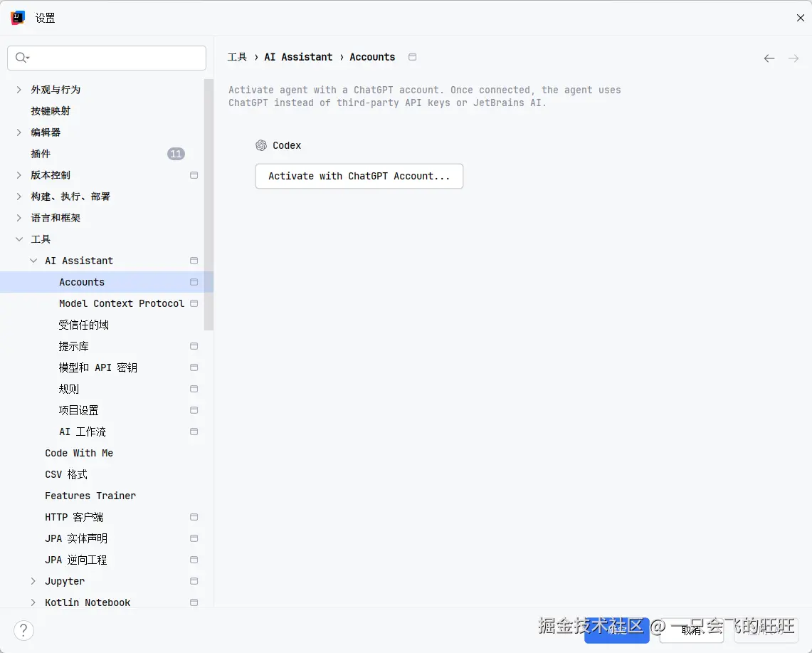Click the project icon on 版本控制 row

[x=194, y=175]
